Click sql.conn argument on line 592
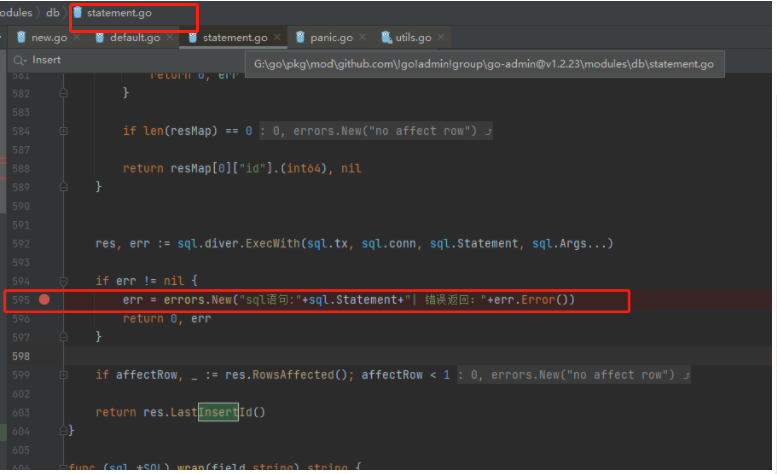This screenshot has width=777, height=474. 388,244
